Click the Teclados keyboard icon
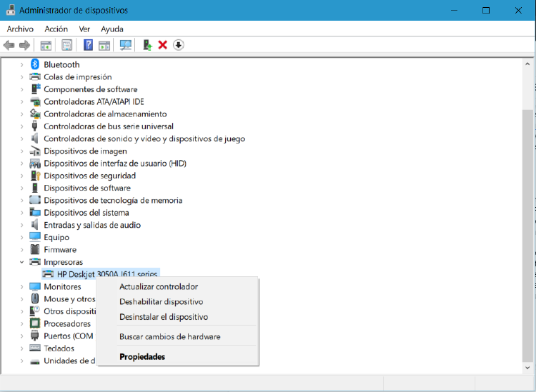536x392 pixels. point(35,348)
